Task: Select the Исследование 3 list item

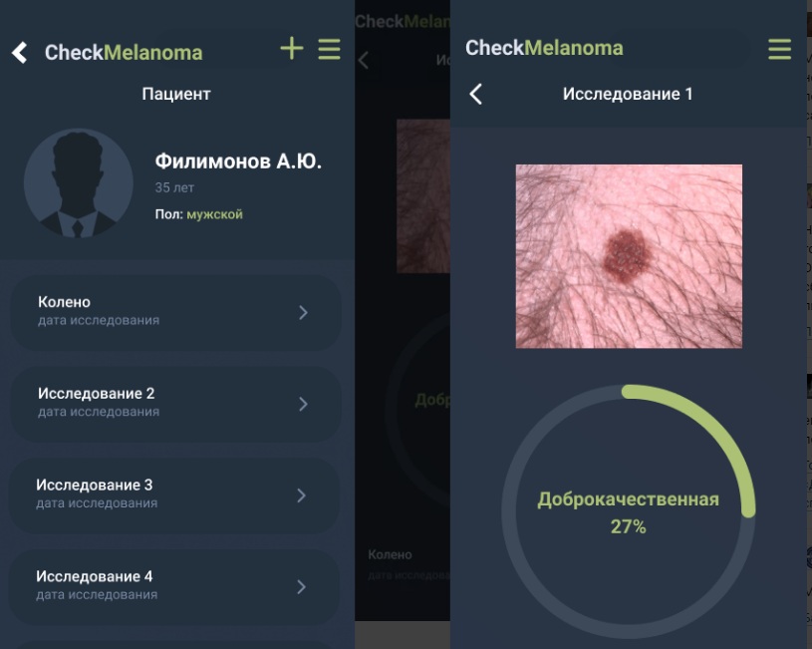Action: coord(174,496)
